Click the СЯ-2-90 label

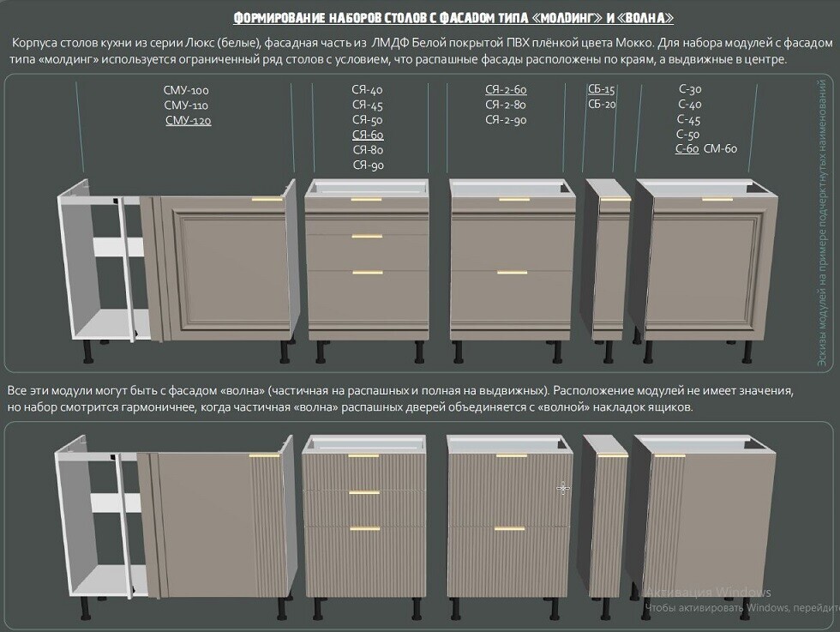tap(506, 120)
